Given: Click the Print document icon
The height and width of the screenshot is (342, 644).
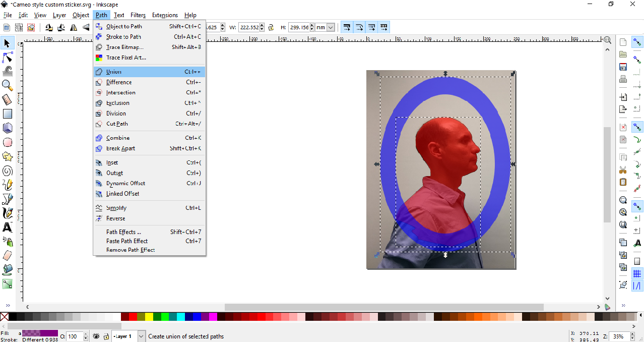Looking at the screenshot, I should click(623, 79).
